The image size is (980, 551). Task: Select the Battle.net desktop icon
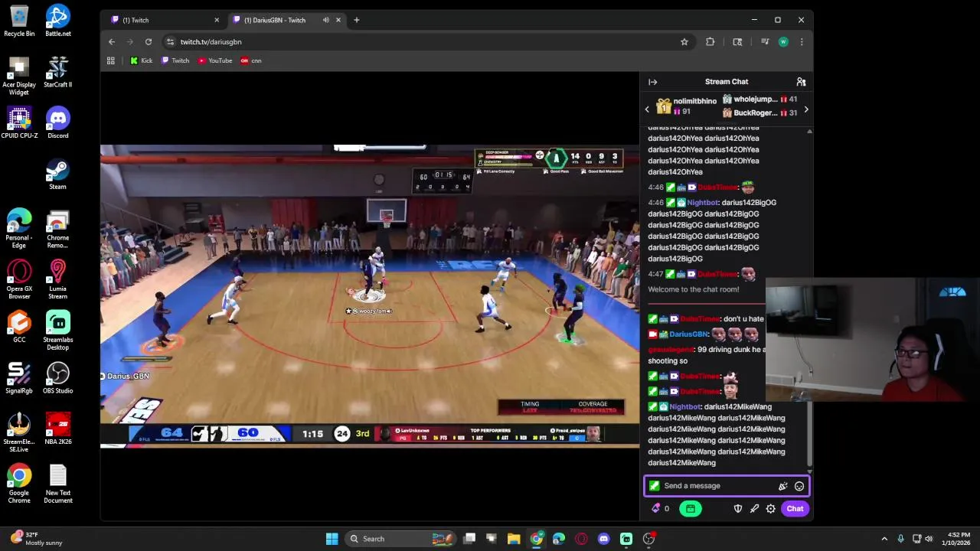click(x=58, y=21)
